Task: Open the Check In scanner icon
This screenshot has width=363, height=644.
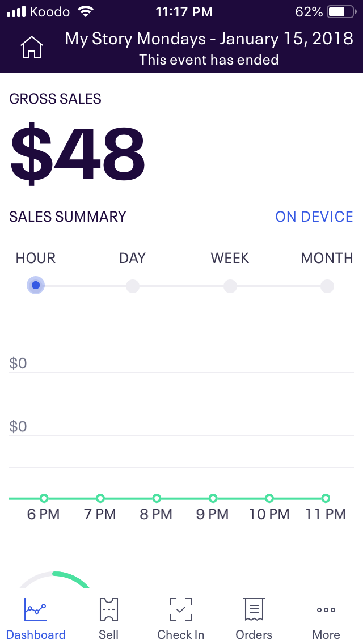Action: (x=181, y=609)
